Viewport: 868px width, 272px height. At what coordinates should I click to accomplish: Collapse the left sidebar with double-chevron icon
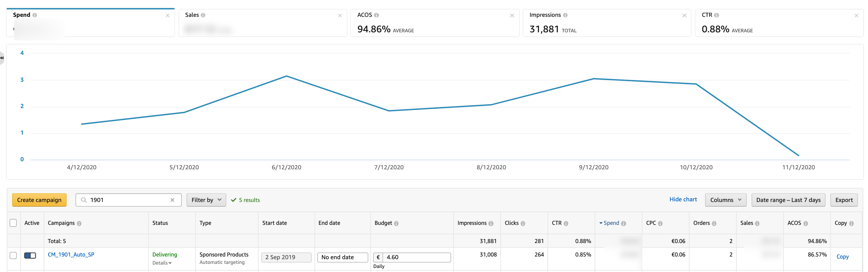(2, 58)
